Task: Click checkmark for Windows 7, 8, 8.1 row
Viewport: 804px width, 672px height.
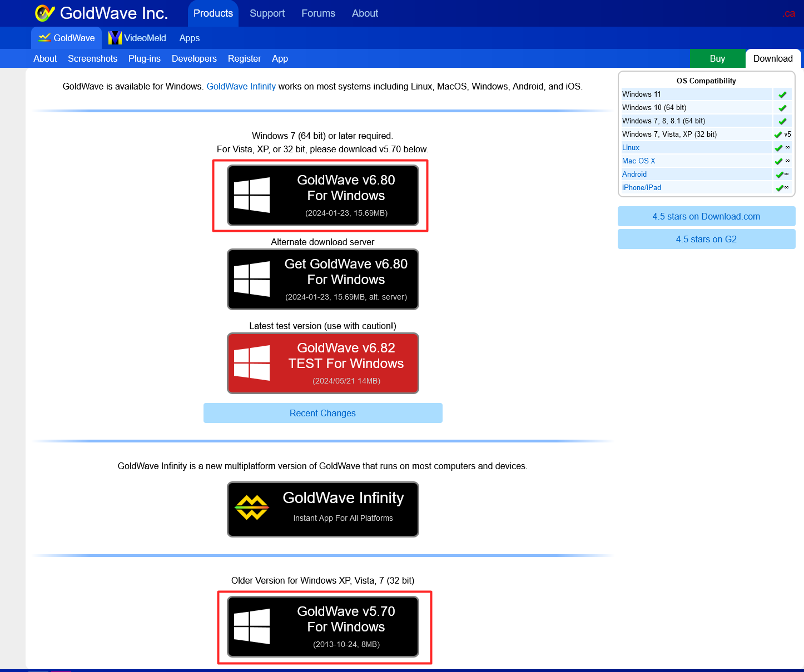Action: point(782,121)
